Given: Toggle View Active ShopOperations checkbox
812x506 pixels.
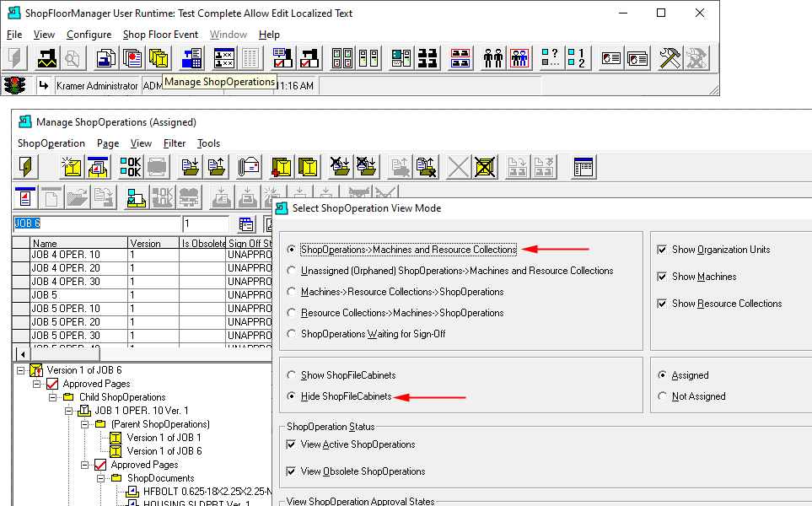Looking at the screenshot, I should pos(291,444).
